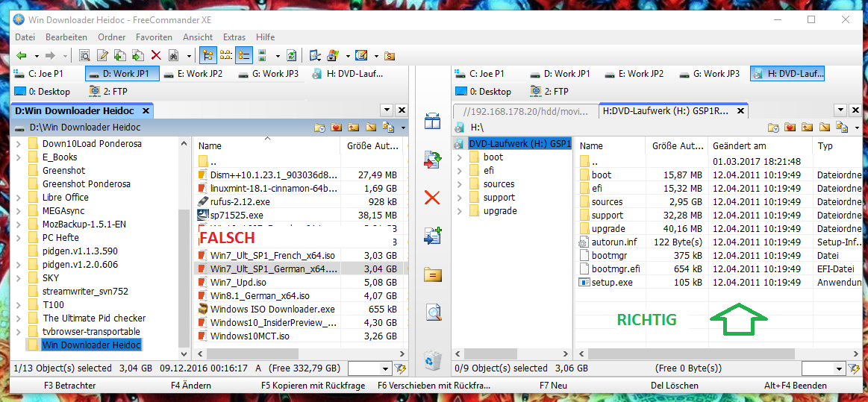The width and height of the screenshot is (868, 402).
Task: Click the move files toolbar icon
Action: pyautogui.click(x=138, y=55)
